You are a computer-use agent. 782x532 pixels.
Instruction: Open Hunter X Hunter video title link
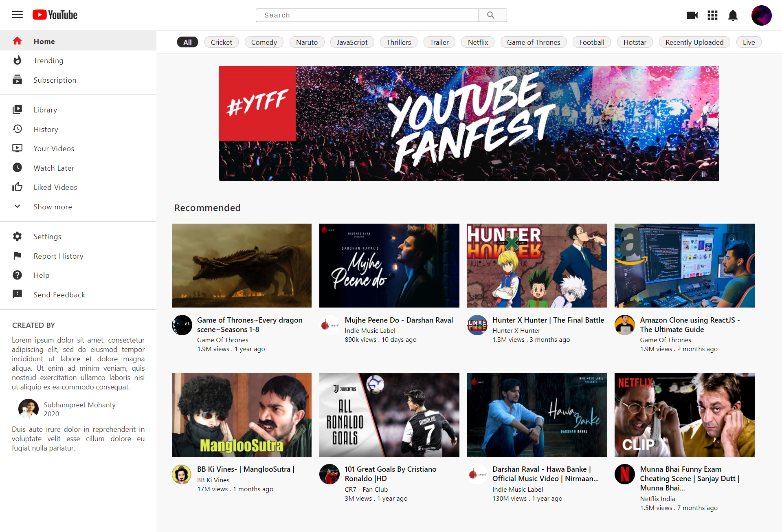548,320
